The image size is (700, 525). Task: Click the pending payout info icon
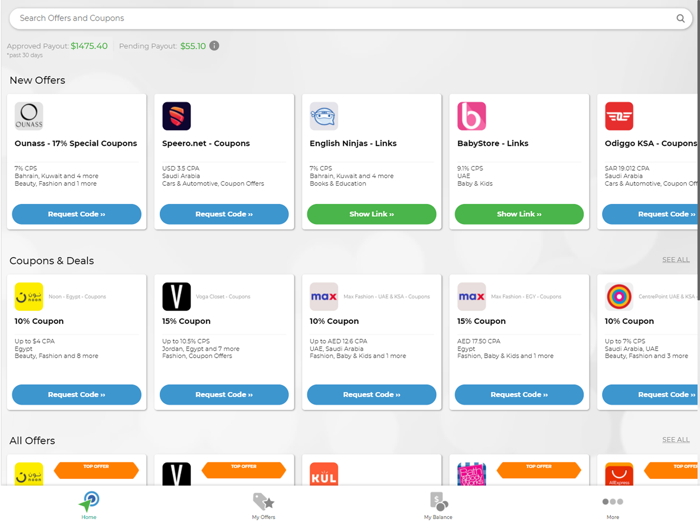pos(214,46)
